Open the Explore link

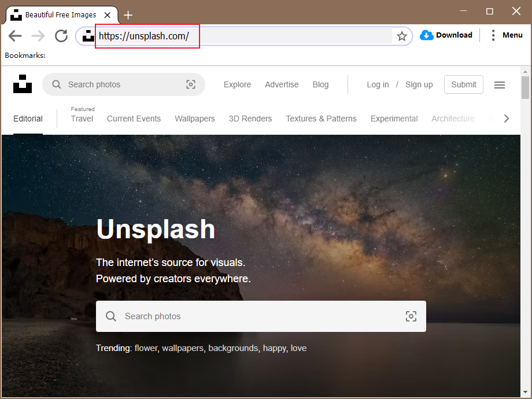[x=237, y=84]
